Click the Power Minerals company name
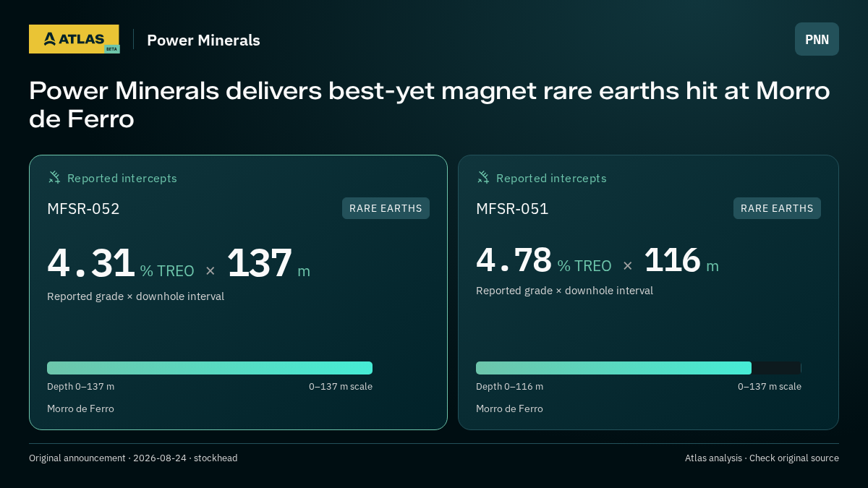This screenshot has height=488, width=868. [x=203, y=40]
